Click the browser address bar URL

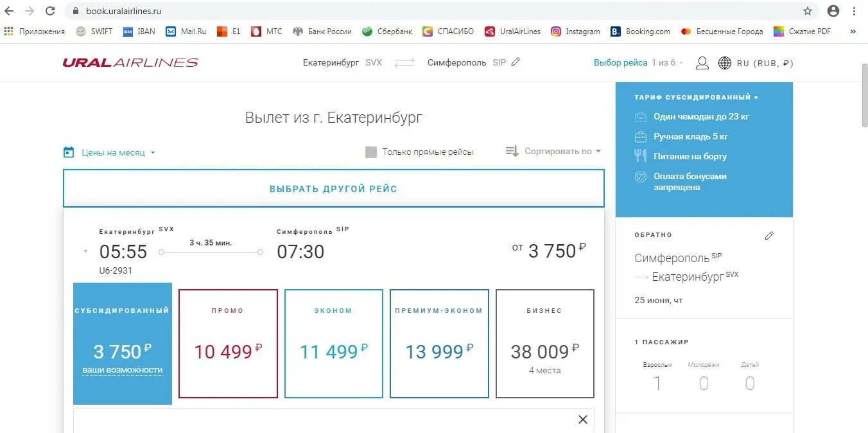coord(124,11)
